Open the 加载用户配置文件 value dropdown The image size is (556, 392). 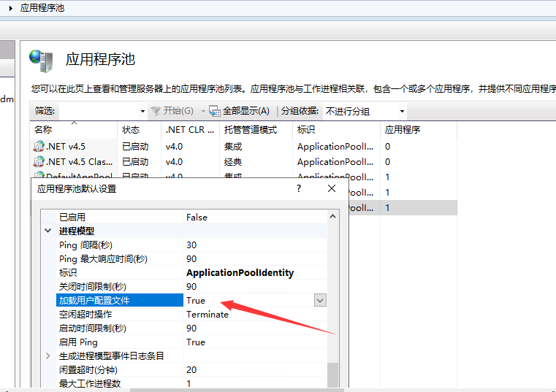(x=320, y=300)
